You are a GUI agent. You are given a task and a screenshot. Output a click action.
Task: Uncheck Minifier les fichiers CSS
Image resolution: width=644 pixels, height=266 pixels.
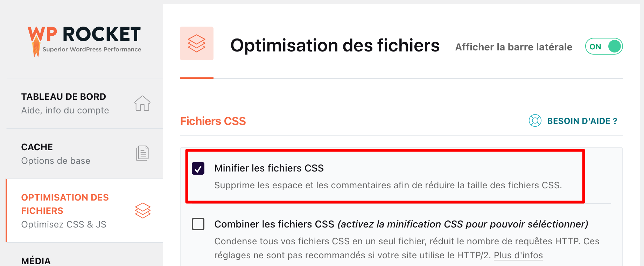(198, 169)
